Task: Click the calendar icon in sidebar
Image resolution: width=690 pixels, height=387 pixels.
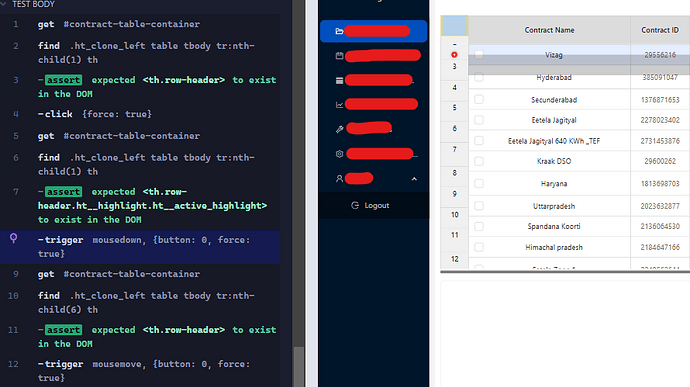Action: (x=339, y=56)
